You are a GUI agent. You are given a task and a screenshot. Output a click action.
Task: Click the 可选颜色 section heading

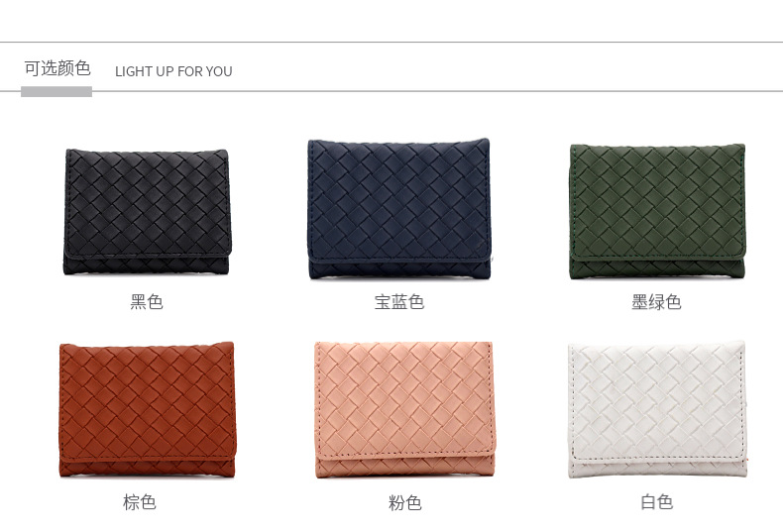pyautogui.click(x=57, y=68)
